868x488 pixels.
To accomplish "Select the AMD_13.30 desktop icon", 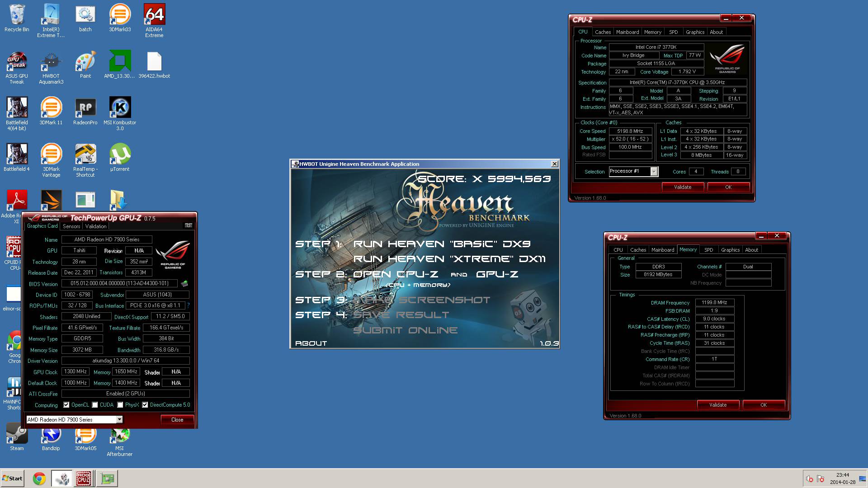I will (x=120, y=65).
